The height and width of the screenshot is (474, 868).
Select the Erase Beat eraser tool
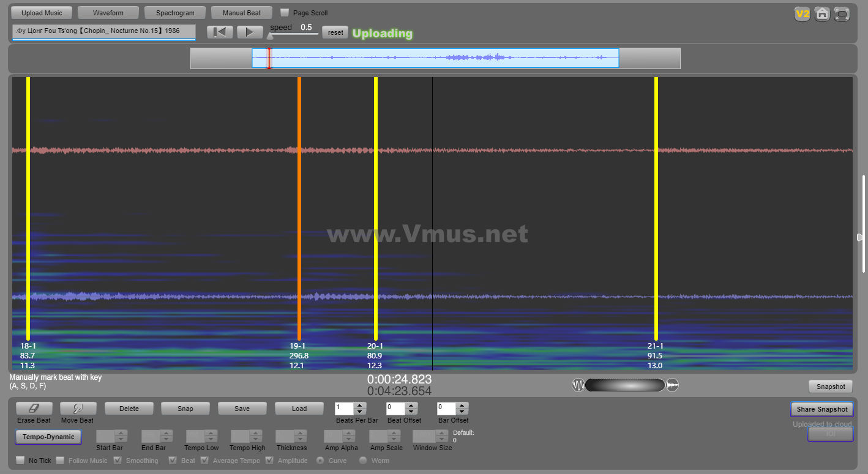click(34, 409)
